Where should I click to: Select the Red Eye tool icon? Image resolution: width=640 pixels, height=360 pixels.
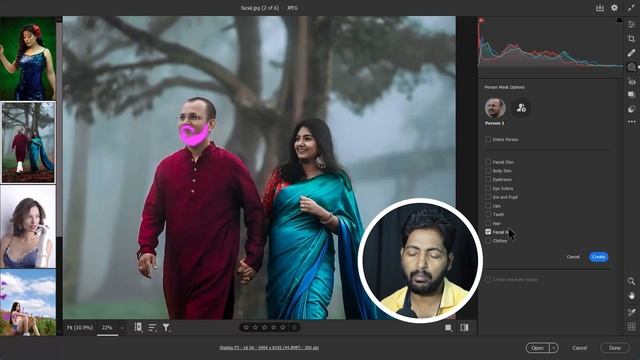tap(631, 82)
